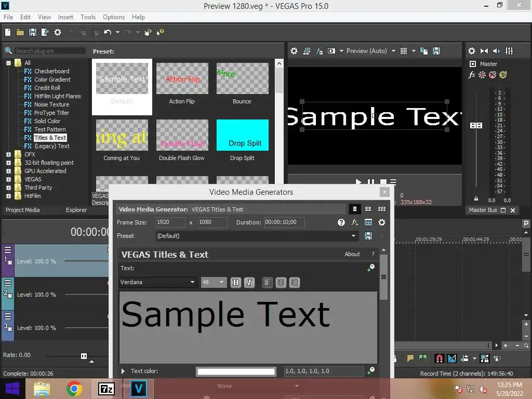Expand the Text color disclosure triangle
The height and width of the screenshot is (399, 532).
coord(123,371)
